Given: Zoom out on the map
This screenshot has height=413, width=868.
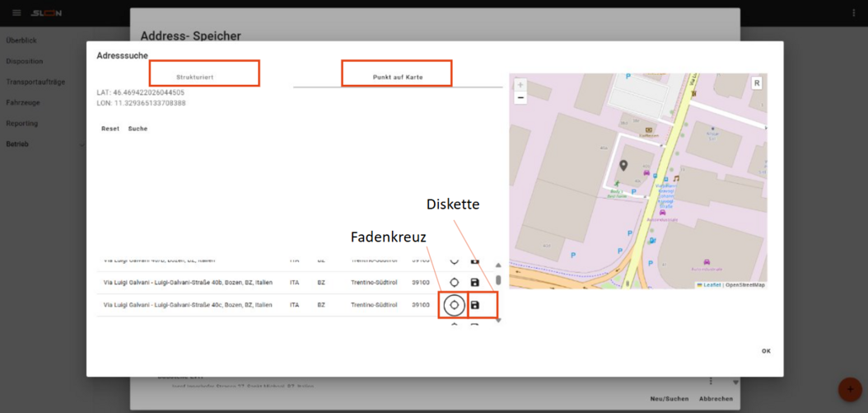Looking at the screenshot, I should click(x=520, y=98).
